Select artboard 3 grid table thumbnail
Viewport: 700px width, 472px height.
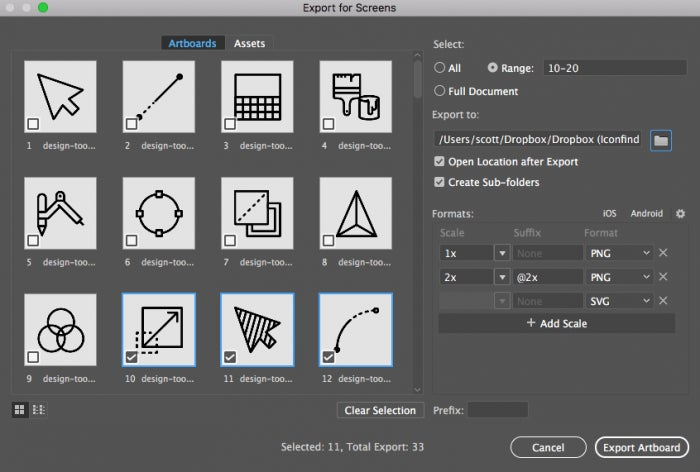pos(257,97)
